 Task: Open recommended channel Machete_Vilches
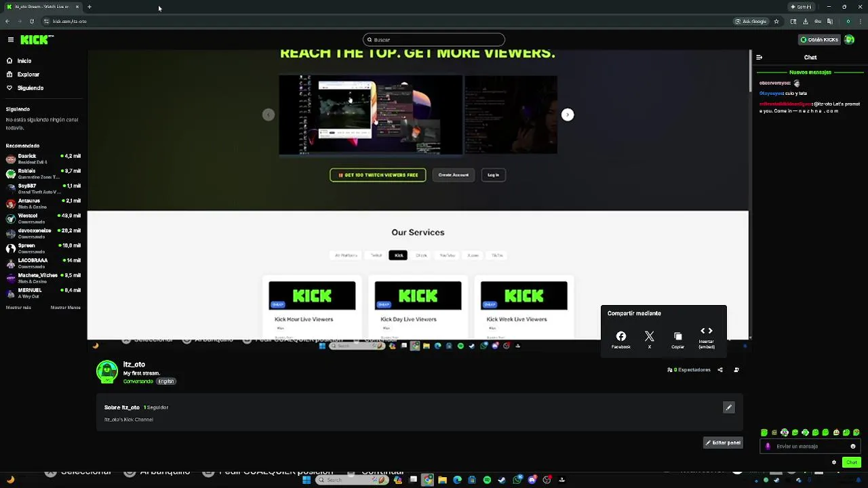coord(43,278)
